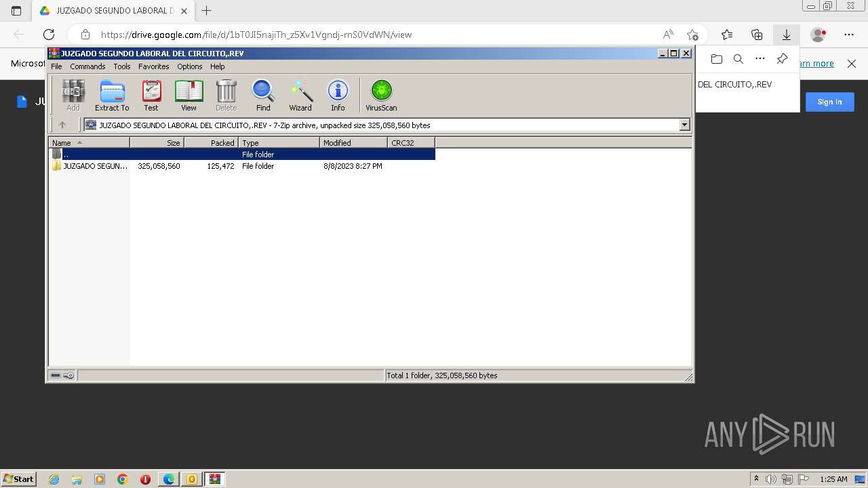Viewport: 868px width, 488px height.
Task: Open Edge favorites list icon
Action: click(x=727, y=35)
